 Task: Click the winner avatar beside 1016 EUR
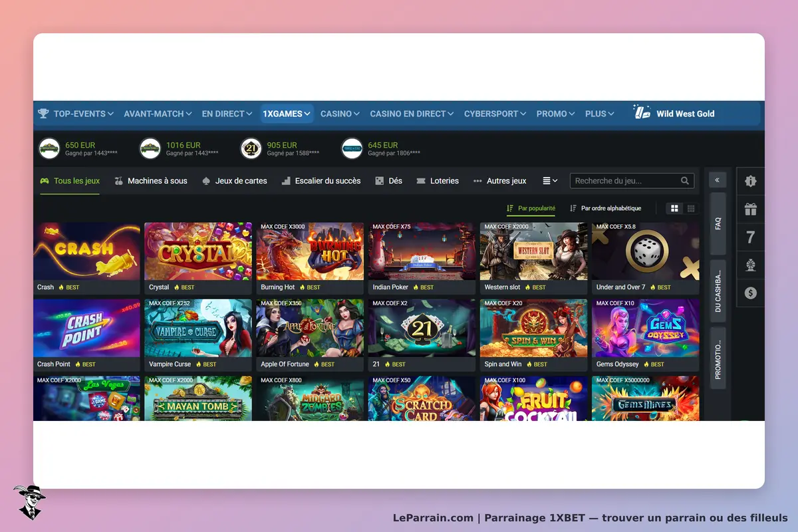point(150,148)
